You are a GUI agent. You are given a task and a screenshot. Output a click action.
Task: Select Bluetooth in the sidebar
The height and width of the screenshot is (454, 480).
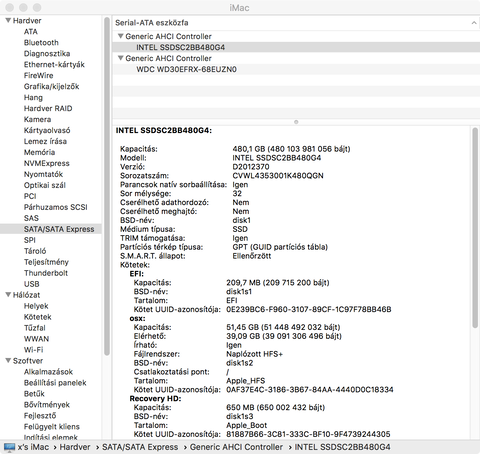pyautogui.click(x=41, y=43)
